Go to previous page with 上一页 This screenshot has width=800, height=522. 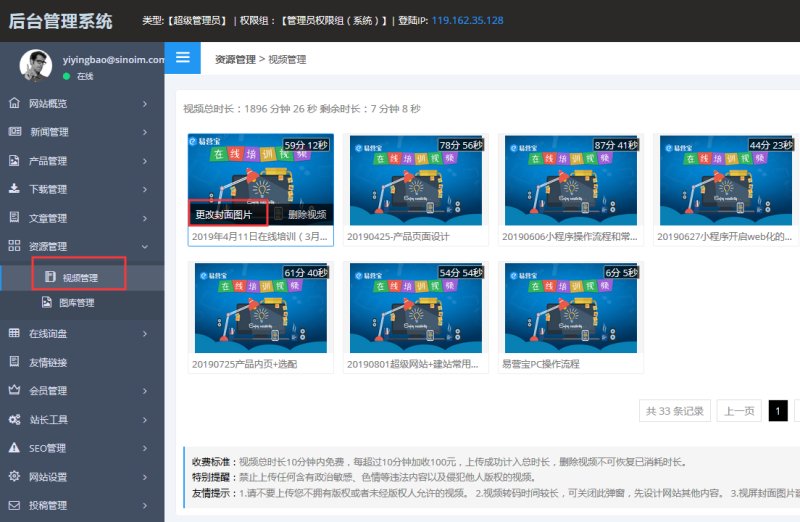point(738,411)
